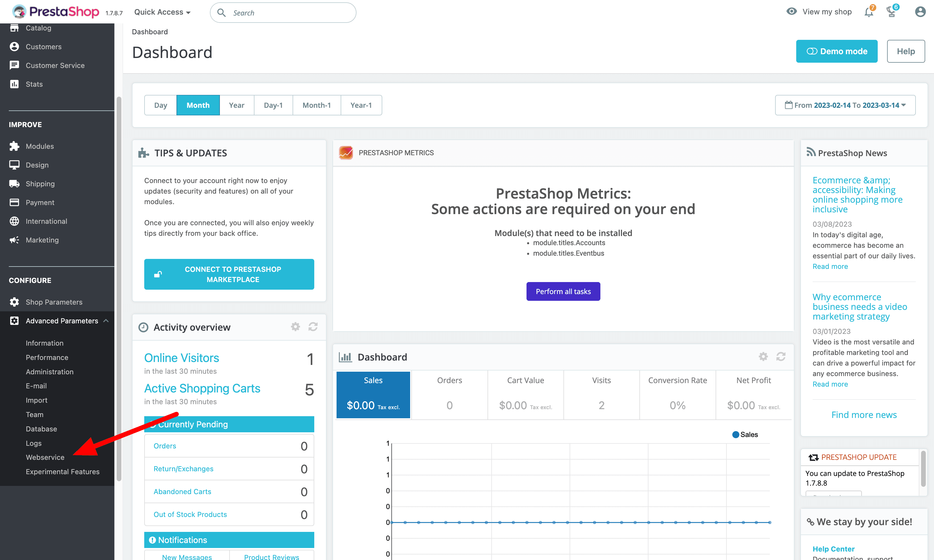The image size is (934, 560).
Task: Switch to the Year period tab
Action: pyautogui.click(x=236, y=105)
